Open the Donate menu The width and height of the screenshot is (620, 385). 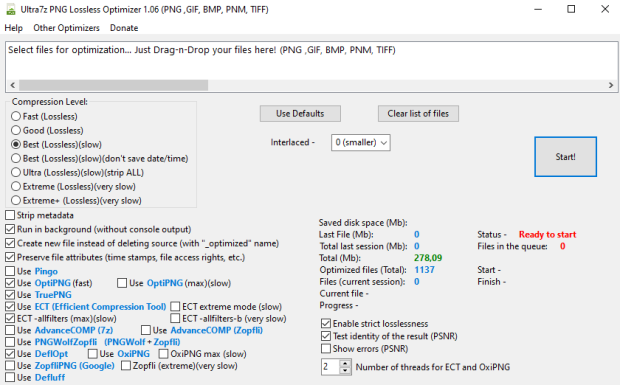click(x=124, y=28)
